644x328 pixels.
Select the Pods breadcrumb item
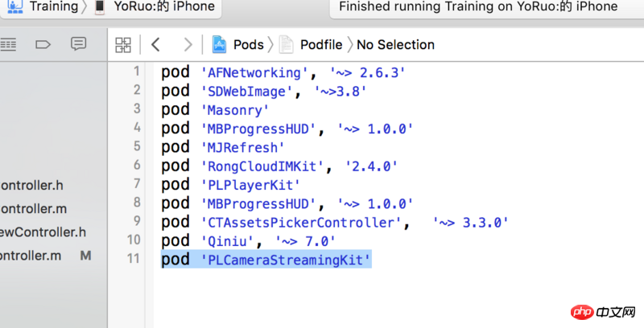coord(249,44)
